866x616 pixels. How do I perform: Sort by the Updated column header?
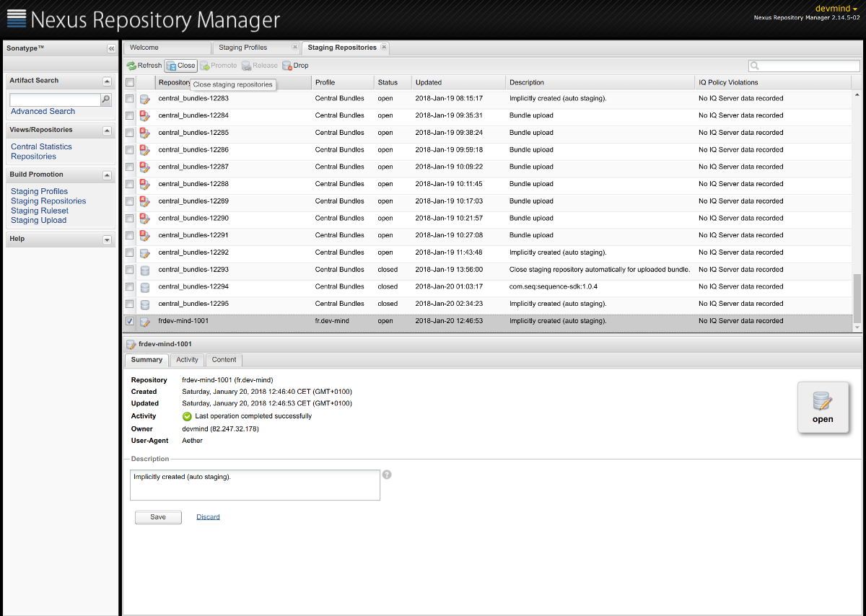tap(458, 82)
